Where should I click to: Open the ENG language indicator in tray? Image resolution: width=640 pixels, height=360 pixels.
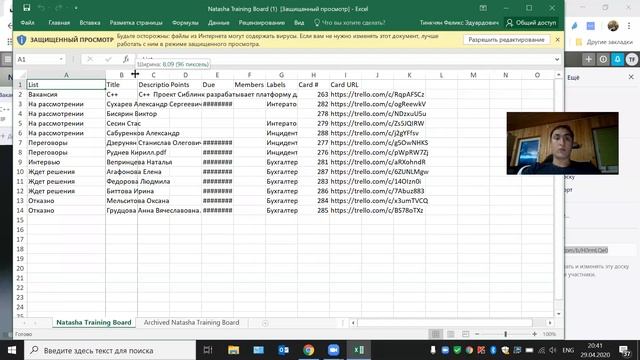pyautogui.click(x=568, y=351)
